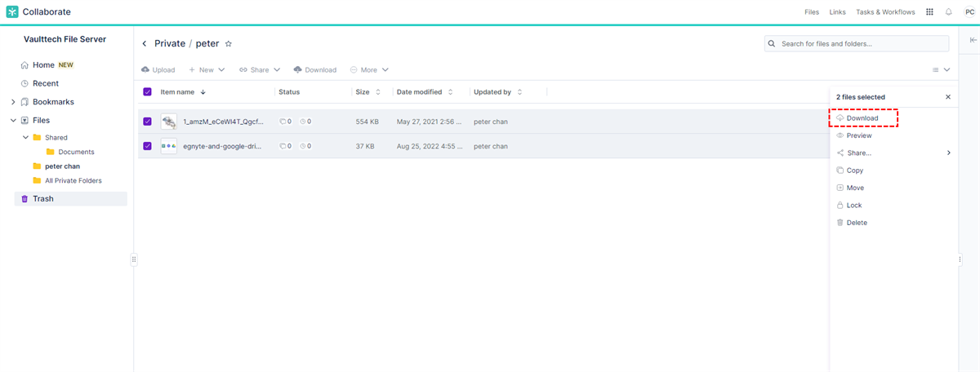The image size is (980, 372).
Task: Click the Trash bin icon in the sidebar
Action: pos(24,198)
